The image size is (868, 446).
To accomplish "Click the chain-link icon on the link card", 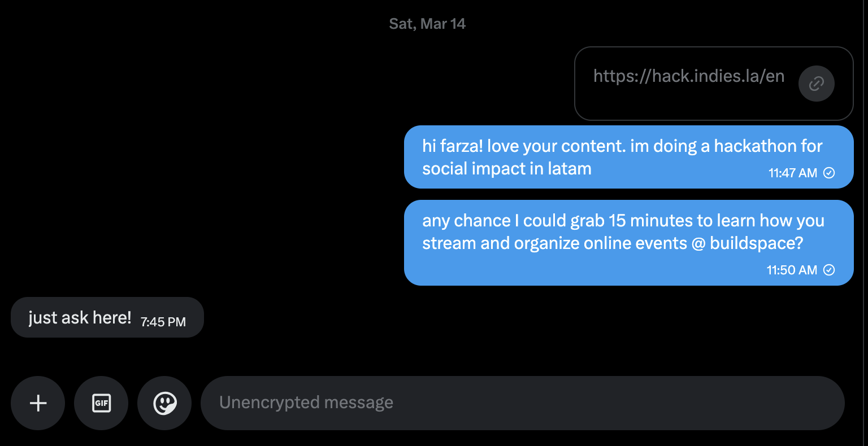I will (x=816, y=84).
